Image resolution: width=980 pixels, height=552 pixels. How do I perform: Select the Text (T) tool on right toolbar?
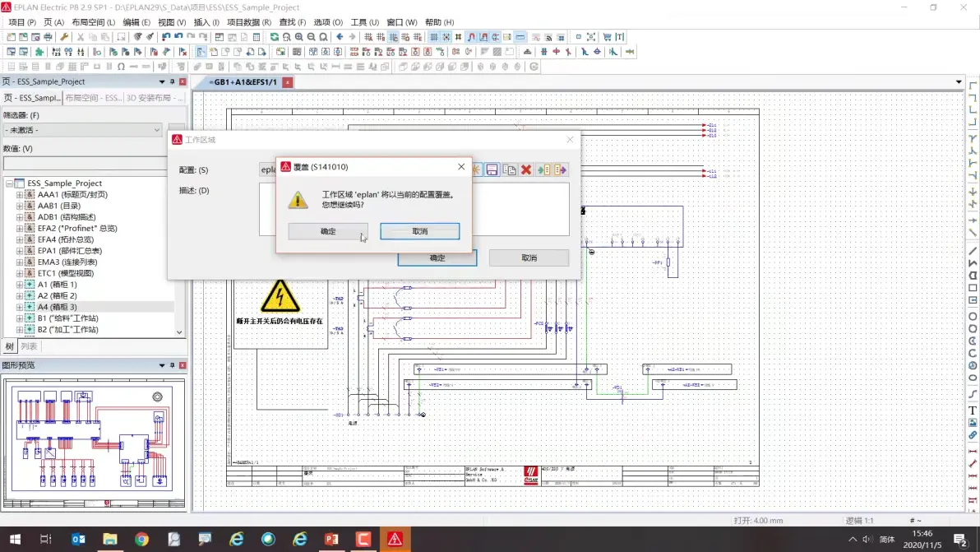[x=973, y=411]
